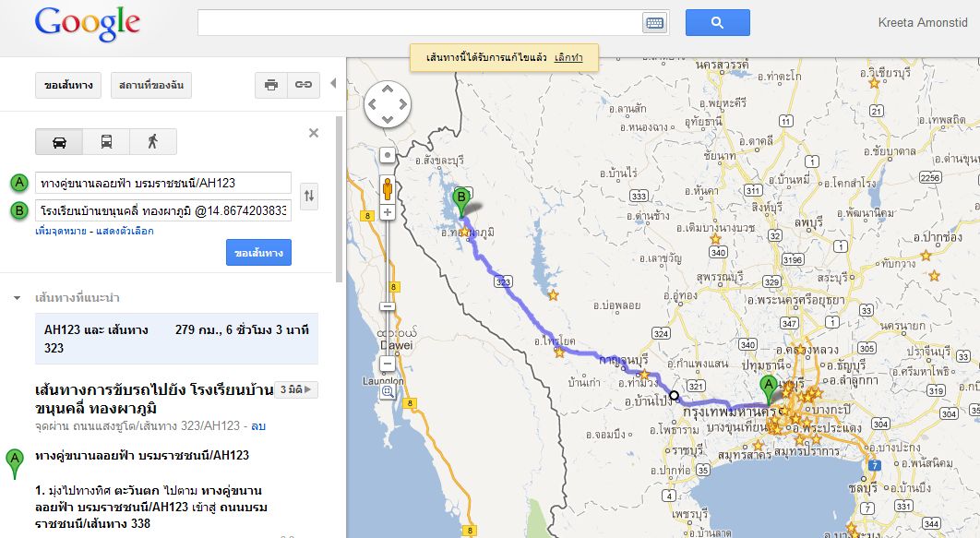Click the print icon
The height and width of the screenshot is (538, 980).
click(x=271, y=85)
